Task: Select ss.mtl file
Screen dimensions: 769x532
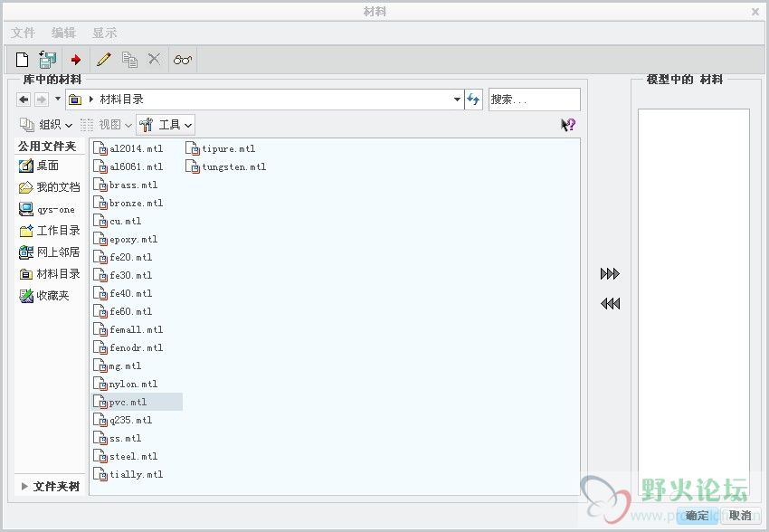Action: (118, 438)
